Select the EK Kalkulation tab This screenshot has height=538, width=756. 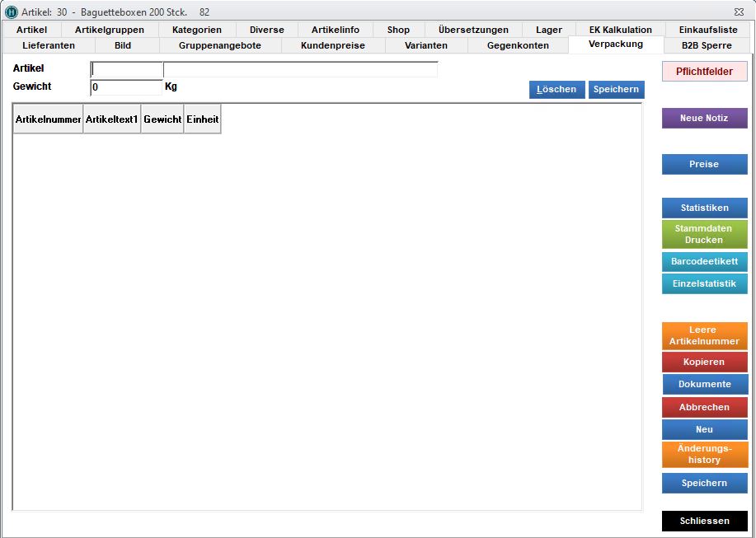pos(620,30)
